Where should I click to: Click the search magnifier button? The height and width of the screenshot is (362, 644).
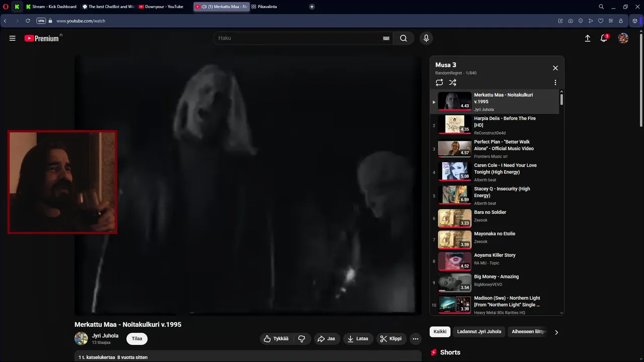pos(404,38)
